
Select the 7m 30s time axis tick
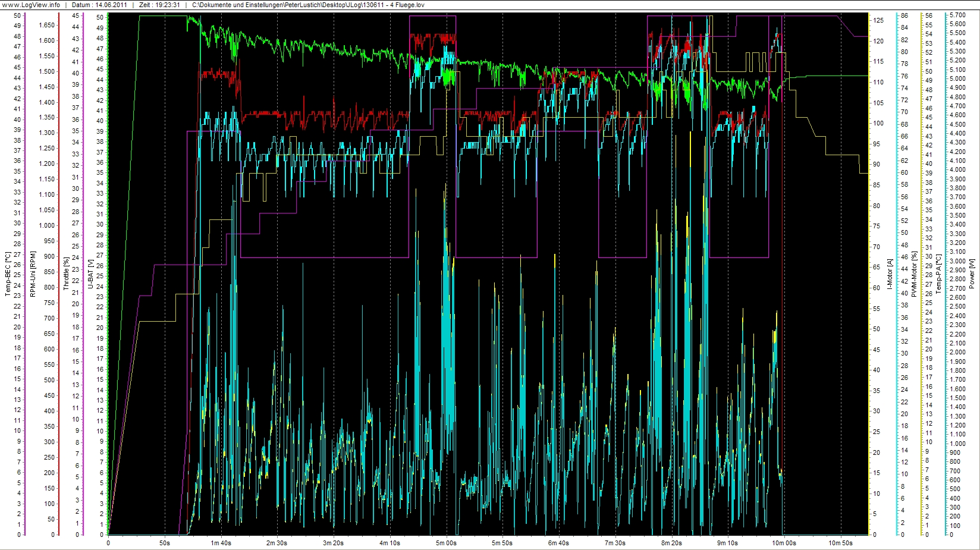pos(615,543)
